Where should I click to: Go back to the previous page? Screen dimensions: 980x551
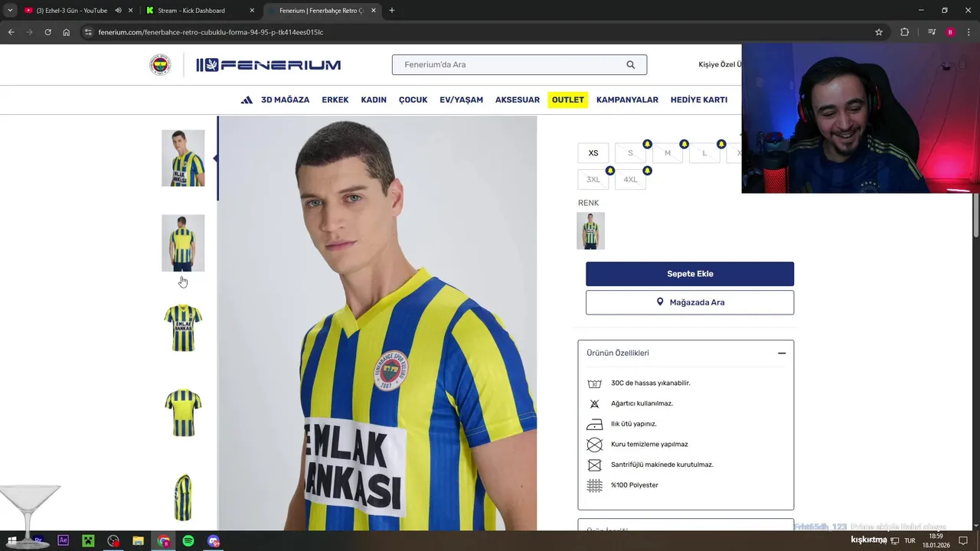[11, 32]
